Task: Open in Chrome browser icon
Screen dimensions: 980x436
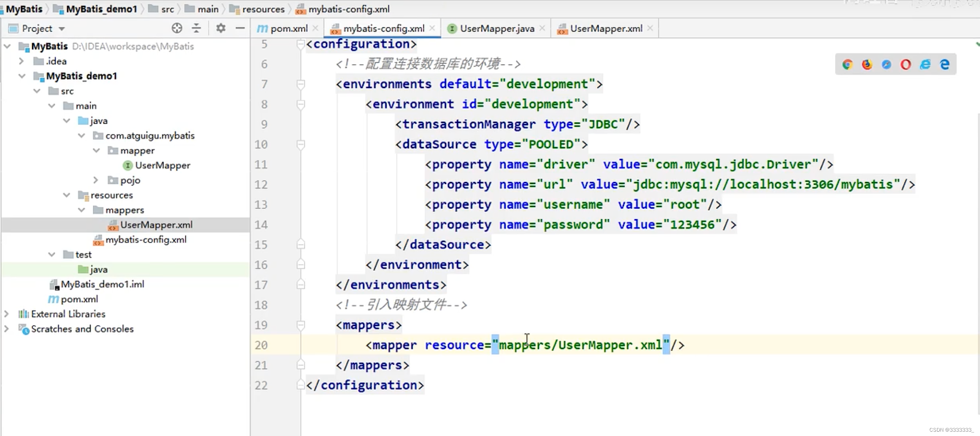Action: pyautogui.click(x=847, y=65)
